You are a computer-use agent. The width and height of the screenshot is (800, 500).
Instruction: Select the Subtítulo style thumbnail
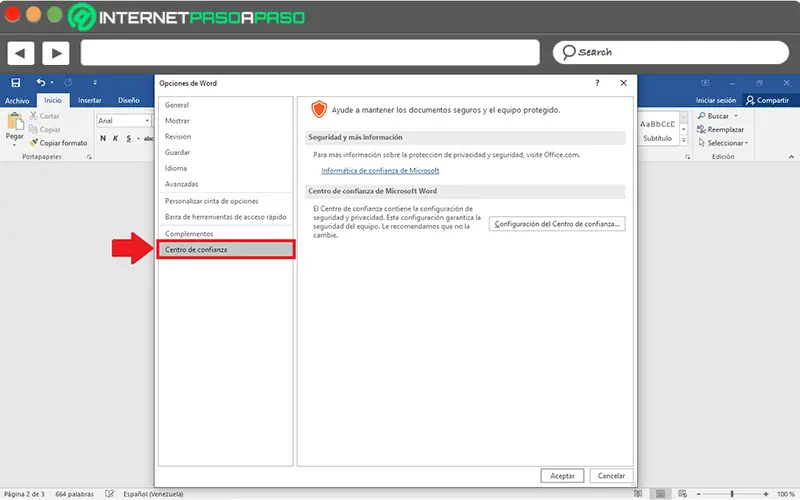[658, 129]
